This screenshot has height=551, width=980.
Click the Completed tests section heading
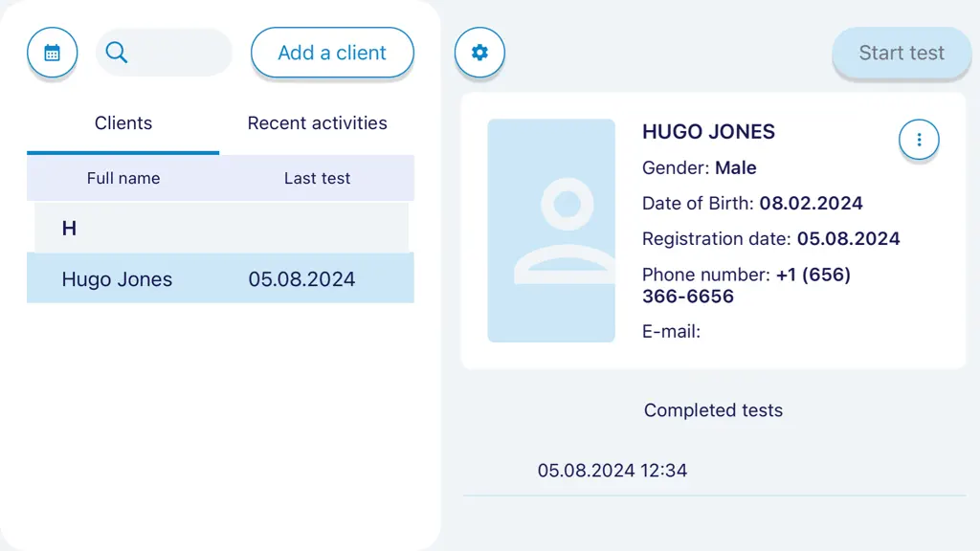[x=713, y=410]
